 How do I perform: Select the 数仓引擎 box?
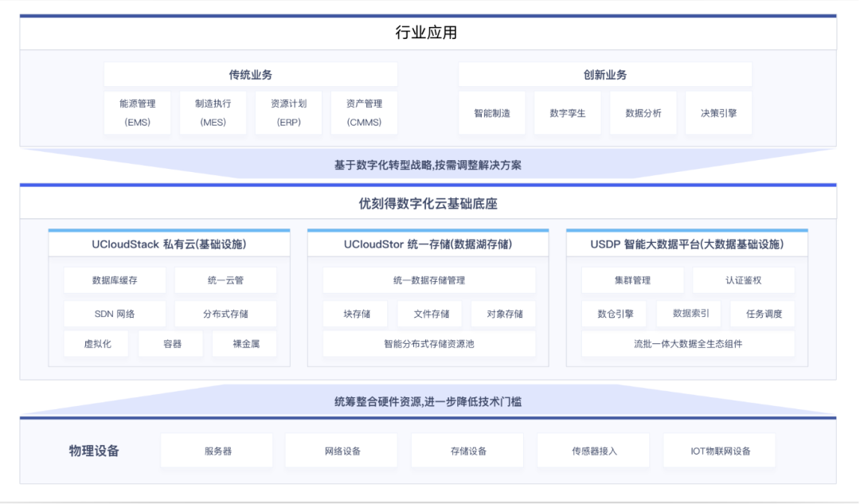[x=614, y=314]
